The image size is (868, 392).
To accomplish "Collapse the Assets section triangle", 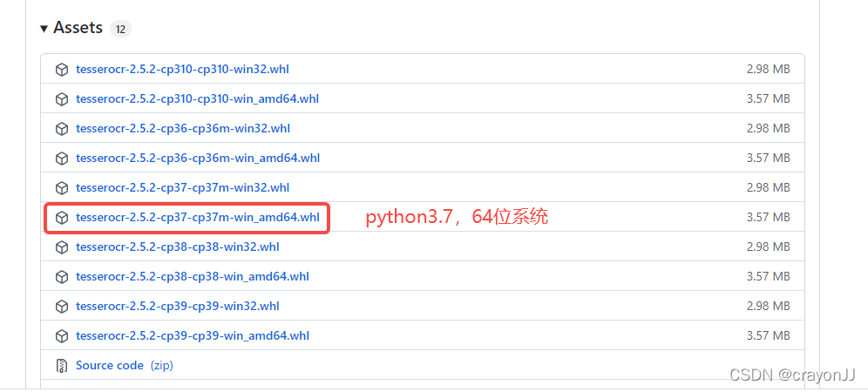I will click(x=44, y=28).
